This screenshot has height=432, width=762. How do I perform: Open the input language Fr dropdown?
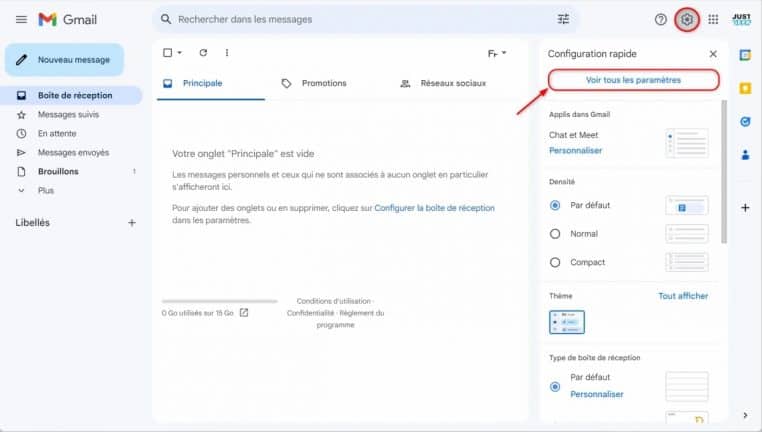(497, 52)
